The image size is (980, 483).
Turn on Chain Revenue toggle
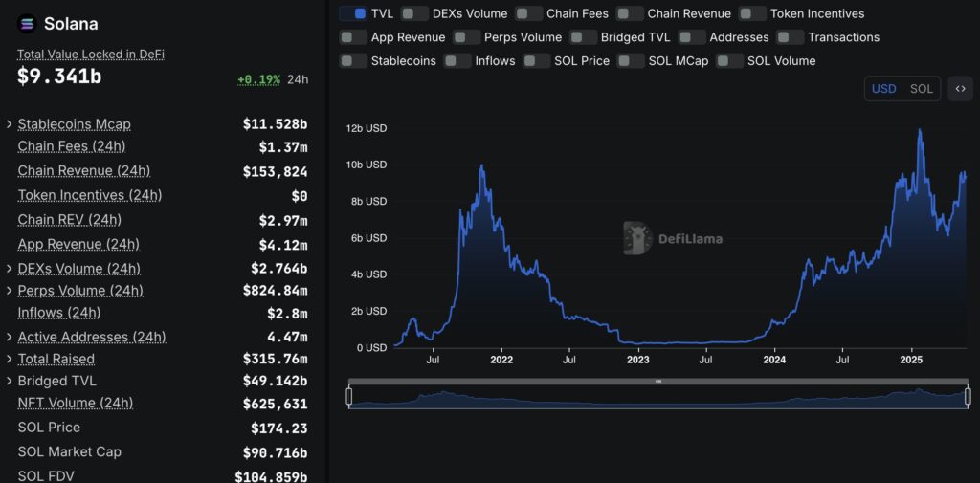tap(630, 13)
